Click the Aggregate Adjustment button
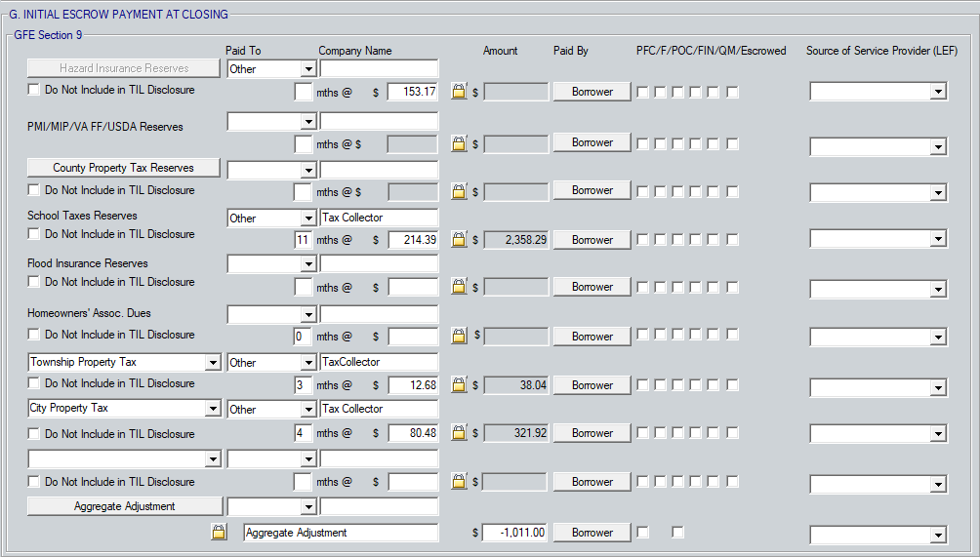Viewport: 980px width, 557px height. click(x=124, y=506)
